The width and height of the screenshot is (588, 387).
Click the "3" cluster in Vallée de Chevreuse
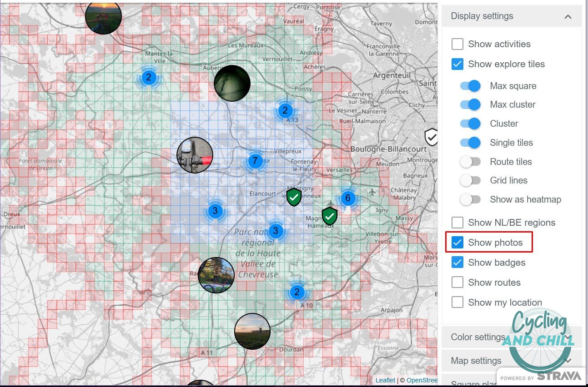pyautogui.click(x=276, y=231)
